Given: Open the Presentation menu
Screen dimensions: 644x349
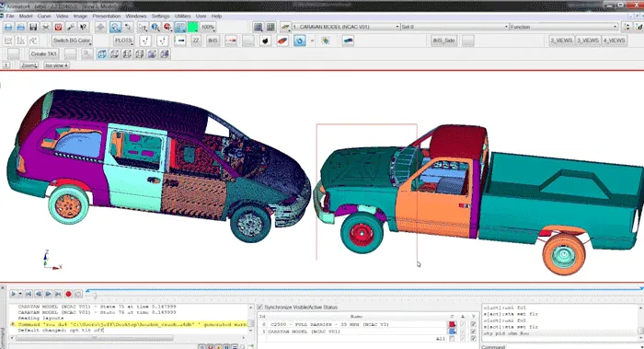Looking at the screenshot, I should pyautogui.click(x=107, y=16).
